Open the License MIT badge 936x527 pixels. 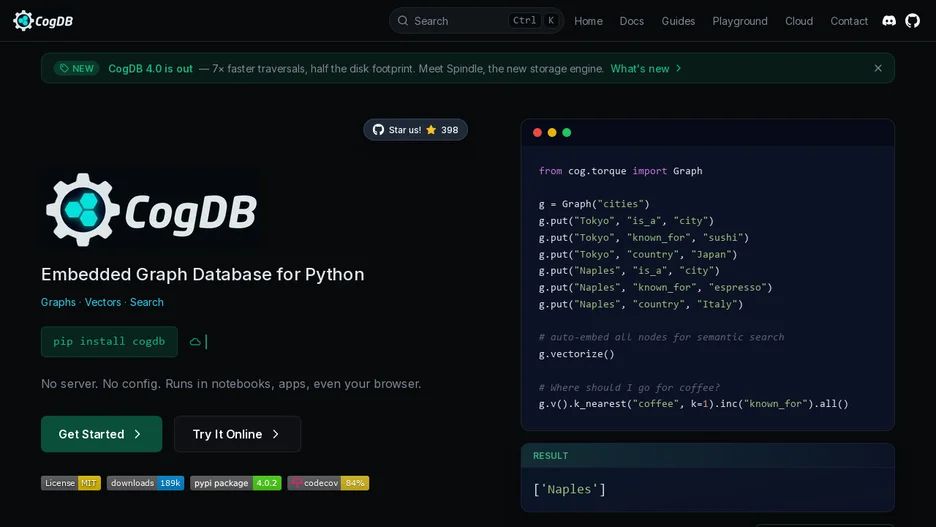70,483
